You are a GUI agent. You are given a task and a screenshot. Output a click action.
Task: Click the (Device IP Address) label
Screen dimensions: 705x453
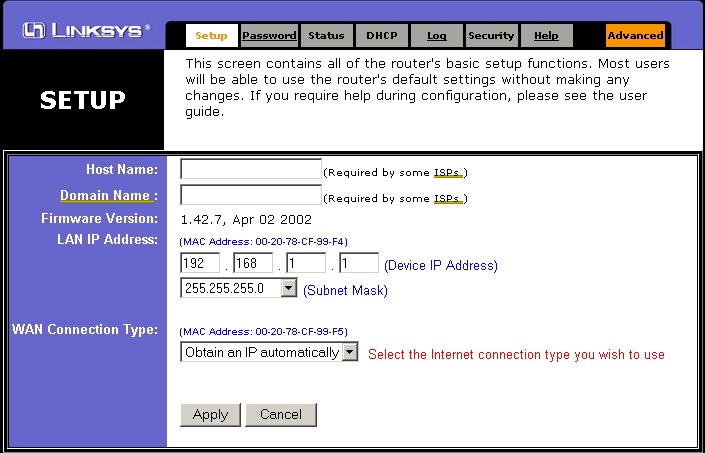point(441,265)
